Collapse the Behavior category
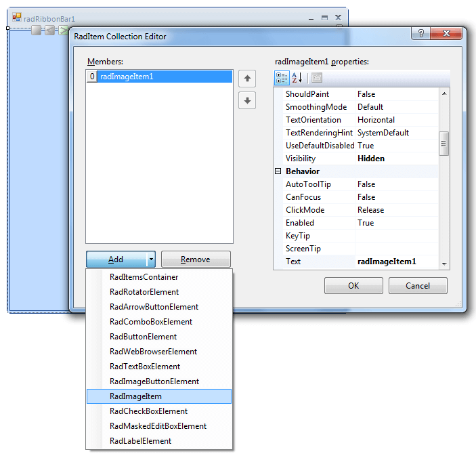This screenshot has height=458, width=476. pos(278,171)
